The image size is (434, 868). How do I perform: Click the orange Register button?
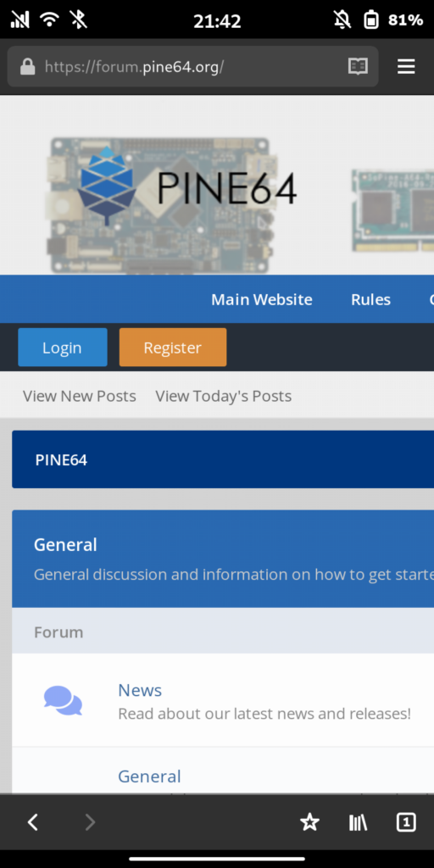point(173,347)
